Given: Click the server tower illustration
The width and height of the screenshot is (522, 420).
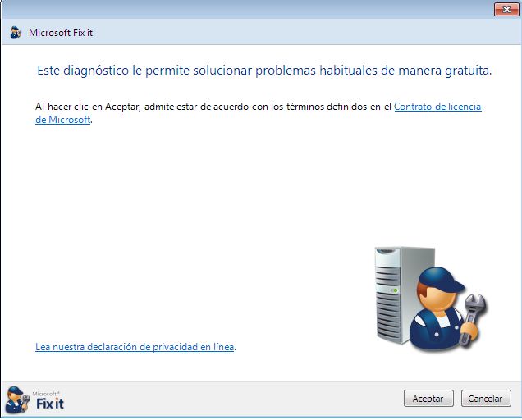Looking at the screenshot, I should click(395, 294).
